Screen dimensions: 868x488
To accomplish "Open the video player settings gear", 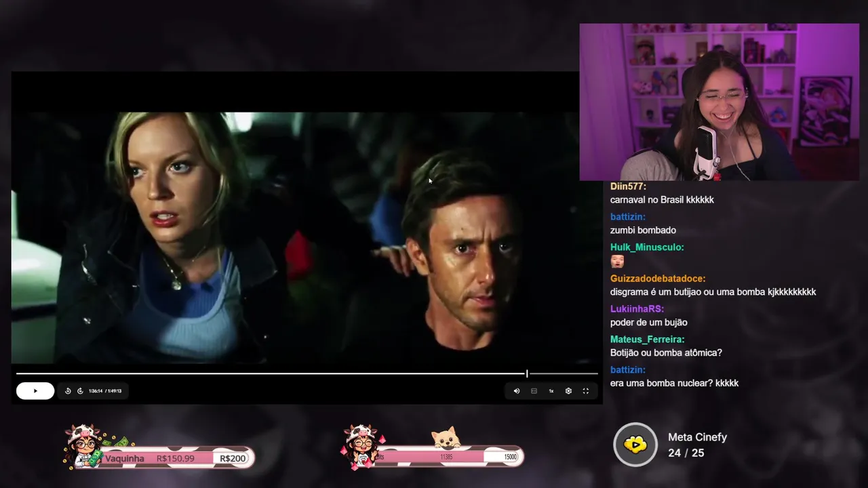I will coord(568,391).
